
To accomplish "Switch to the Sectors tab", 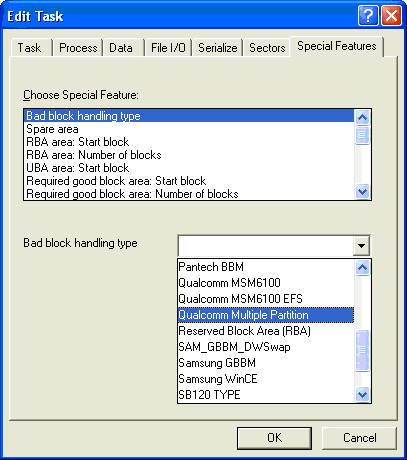I will click(267, 48).
